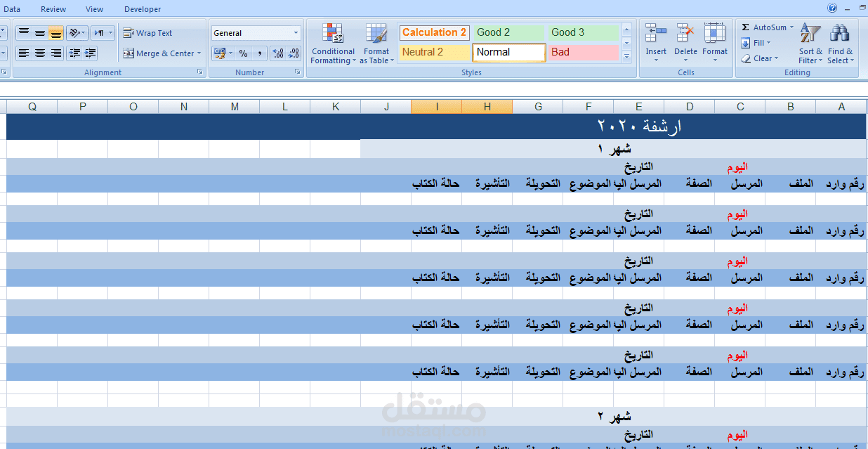Apply middle vertical alignment
The width and height of the screenshot is (868, 449).
[39, 33]
